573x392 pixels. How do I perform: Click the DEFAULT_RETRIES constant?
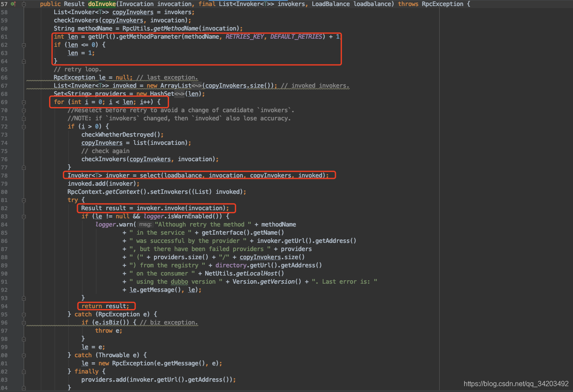pos(296,37)
